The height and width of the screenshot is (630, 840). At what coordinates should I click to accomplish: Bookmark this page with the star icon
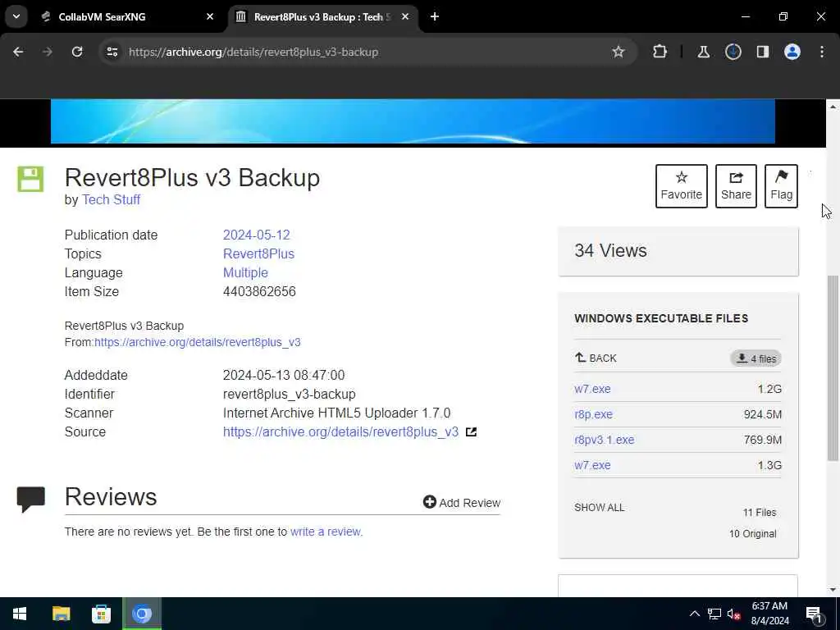pyautogui.click(x=619, y=52)
